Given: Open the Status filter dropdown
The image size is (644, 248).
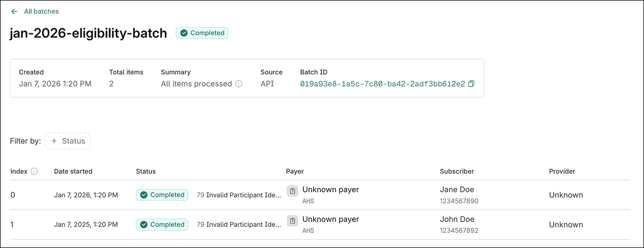Looking at the screenshot, I should pos(68,141).
